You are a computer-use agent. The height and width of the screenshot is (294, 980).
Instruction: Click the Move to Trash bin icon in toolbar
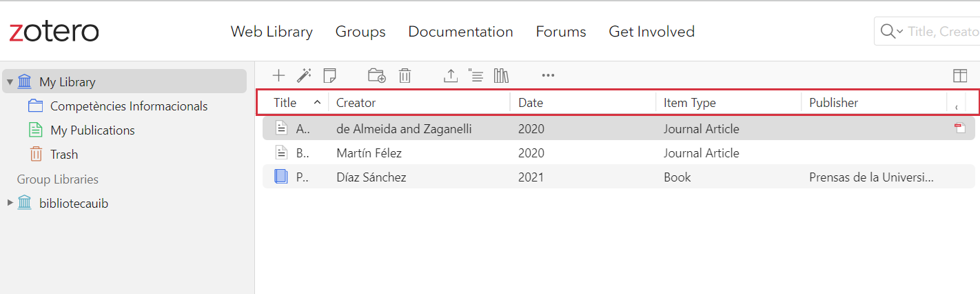coord(405,75)
